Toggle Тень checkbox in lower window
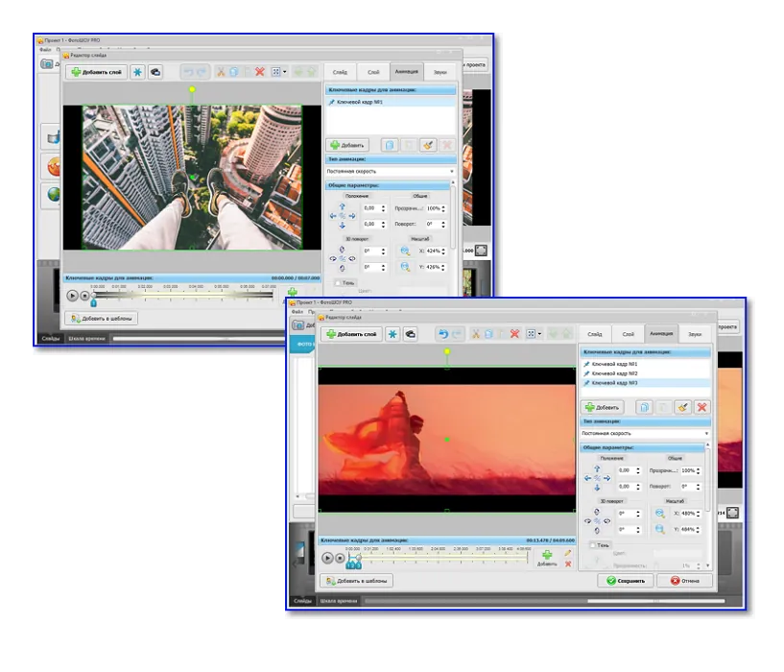Image resolution: width=784 pixels, height=672 pixels. (x=593, y=545)
